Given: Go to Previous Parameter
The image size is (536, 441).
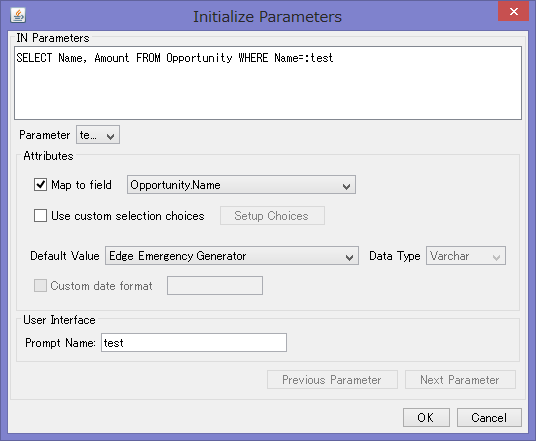Looking at the screenshot, I should pos(332,379).
